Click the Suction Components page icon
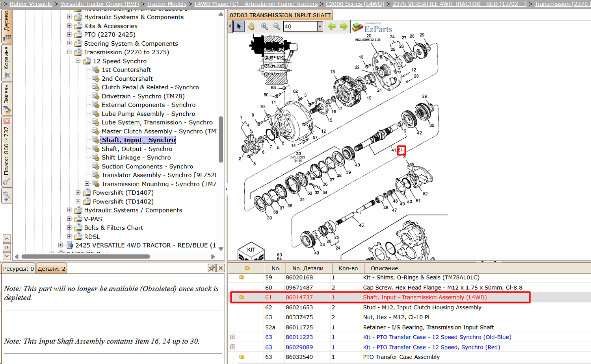Screen dimensions: 591x364 [x=96, y=166]
